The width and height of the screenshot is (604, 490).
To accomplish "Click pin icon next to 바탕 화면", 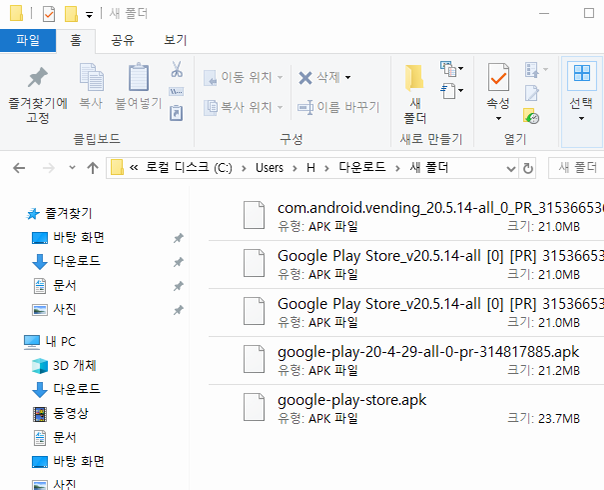I will [x=178, y=238].
